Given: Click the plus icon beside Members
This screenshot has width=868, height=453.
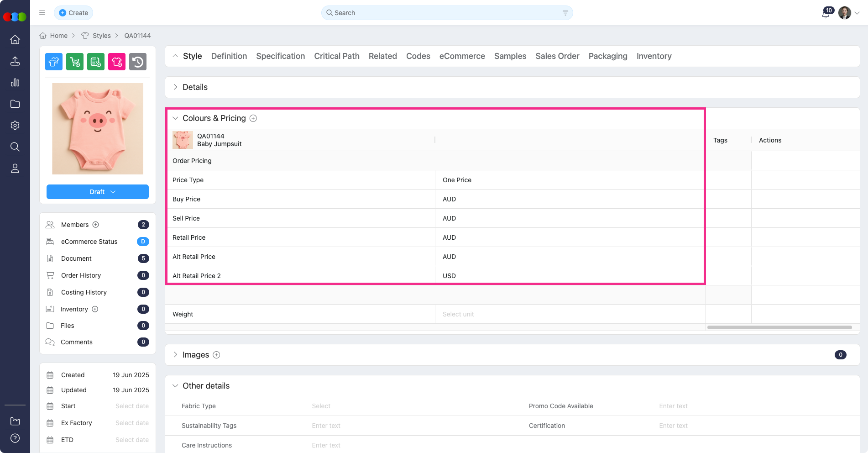Looking at the screenshot, I should (x=96, y=225).
